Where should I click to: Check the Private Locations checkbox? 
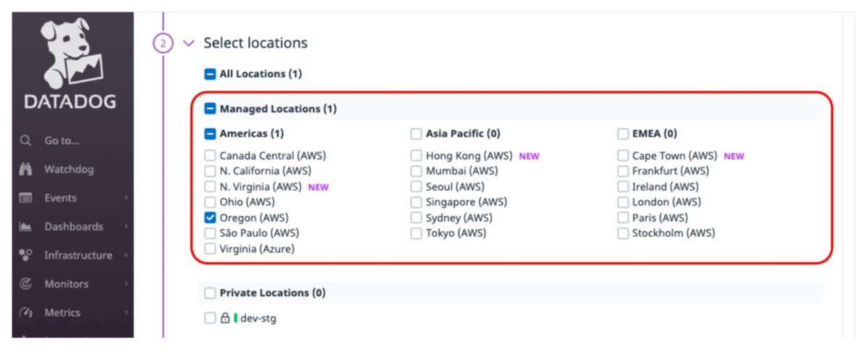pyautogui.click(x=210, y=293)
